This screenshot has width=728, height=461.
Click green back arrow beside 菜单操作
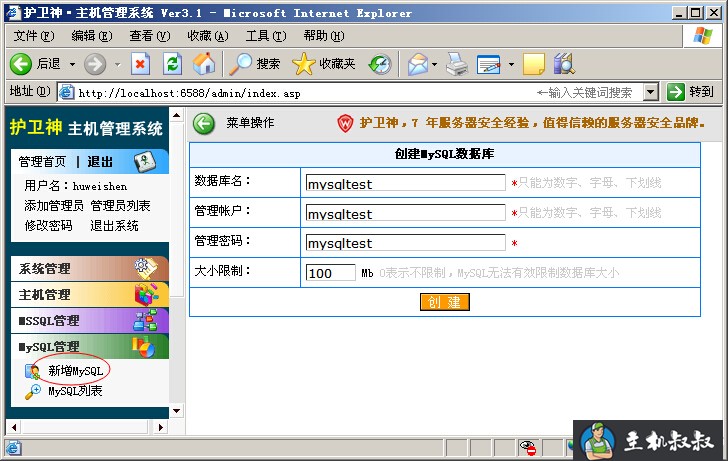[x=203, y=123]
